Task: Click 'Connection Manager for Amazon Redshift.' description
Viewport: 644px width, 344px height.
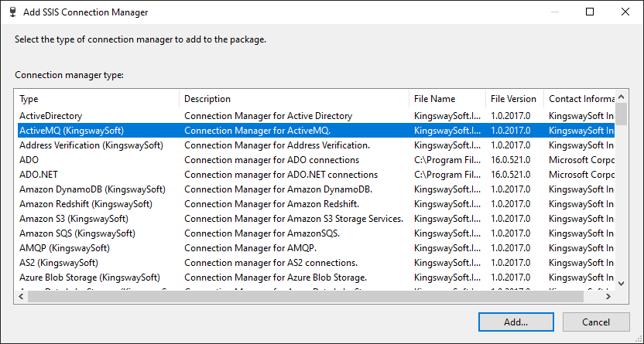Action: pyautogui.click(x=272, y=204)
